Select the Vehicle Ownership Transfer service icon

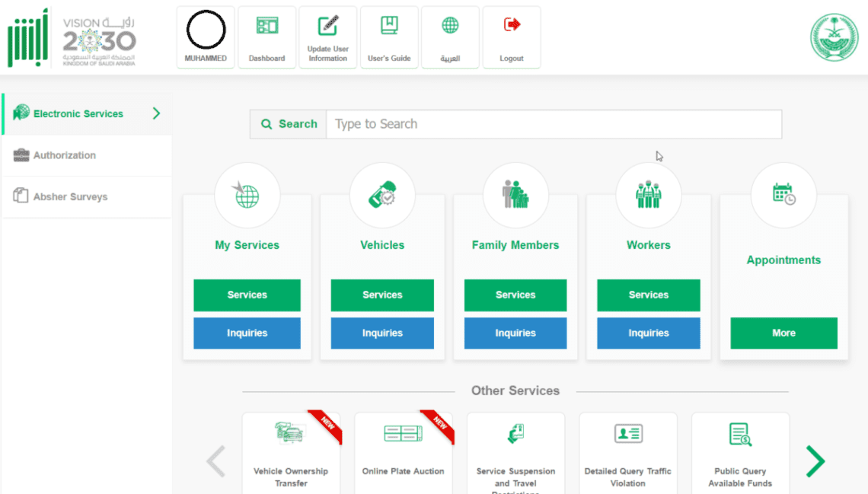(292, 432)
